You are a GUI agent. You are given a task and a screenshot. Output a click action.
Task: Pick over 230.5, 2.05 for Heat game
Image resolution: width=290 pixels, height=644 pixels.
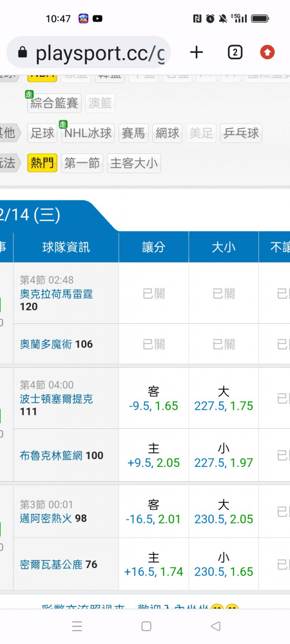[x=224, y=512]
